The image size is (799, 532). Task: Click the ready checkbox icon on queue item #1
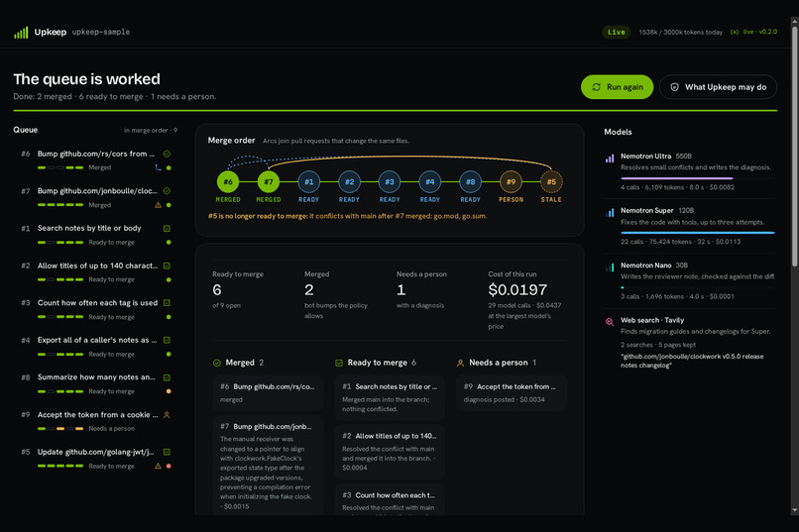(167, 229)
